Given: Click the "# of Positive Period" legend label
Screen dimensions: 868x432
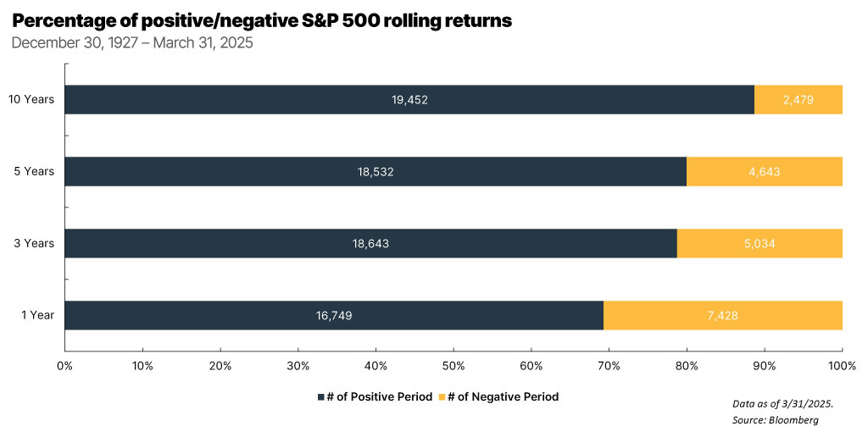Looking at the screenshot, I should pyautogui.click(x=380, y=396).
